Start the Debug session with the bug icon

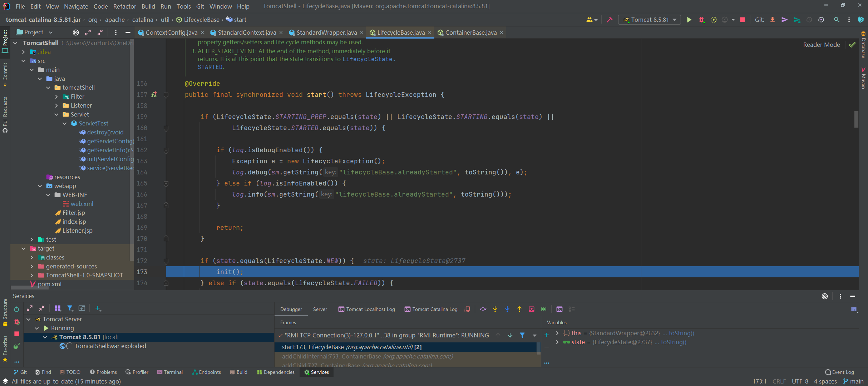(x=701, y=20)
